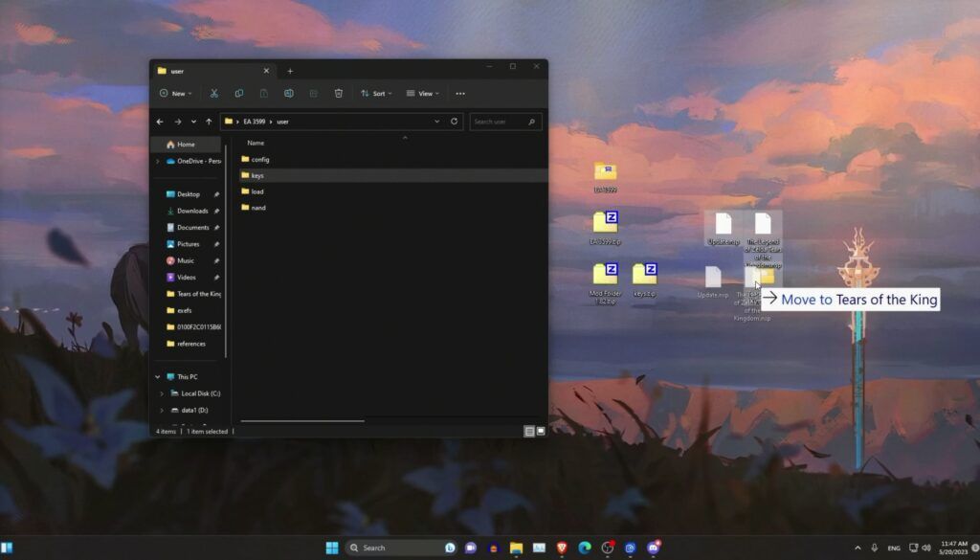The image size is (980, 560).
Task: Click EA 3599 in the breadcrumb path
Action: pyautogui.click(x=254, y=122)
